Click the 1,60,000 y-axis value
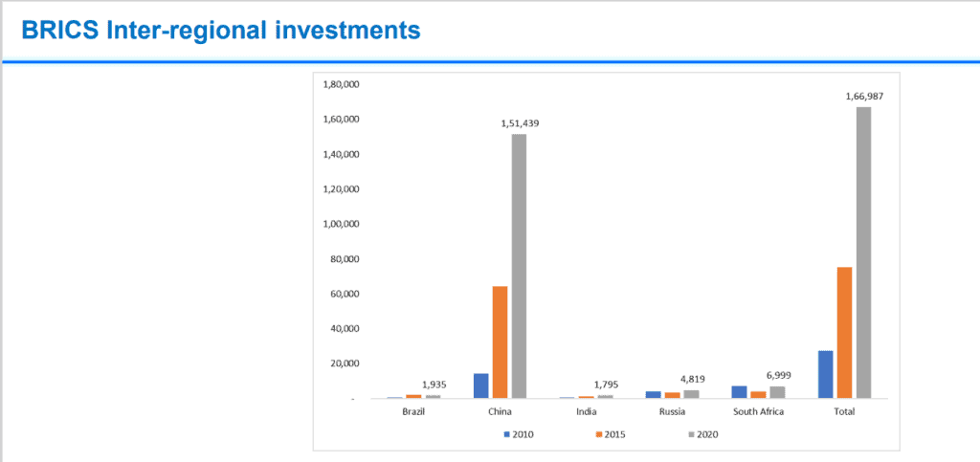980x462 pixels. click(x=341, y=120)
